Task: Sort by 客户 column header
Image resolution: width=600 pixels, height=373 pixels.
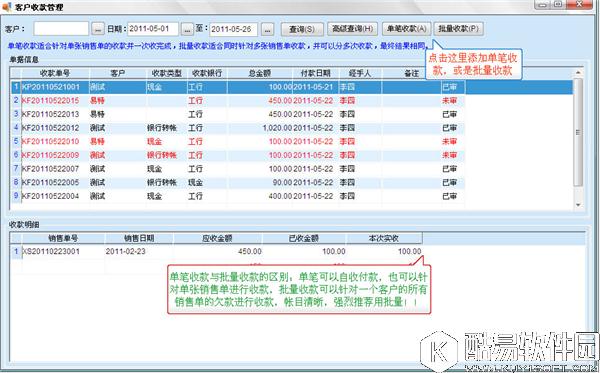Action: (x=117, y=73)
